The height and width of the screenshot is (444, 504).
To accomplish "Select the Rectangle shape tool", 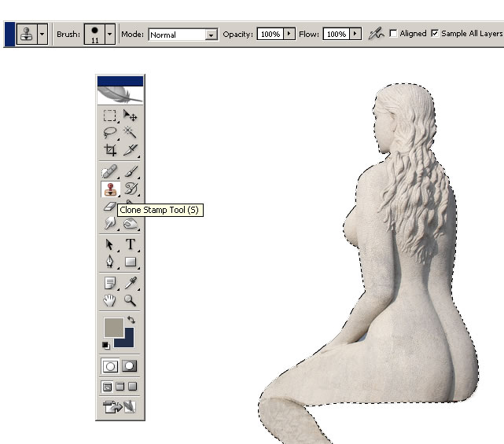I will (x=131, y=262).
